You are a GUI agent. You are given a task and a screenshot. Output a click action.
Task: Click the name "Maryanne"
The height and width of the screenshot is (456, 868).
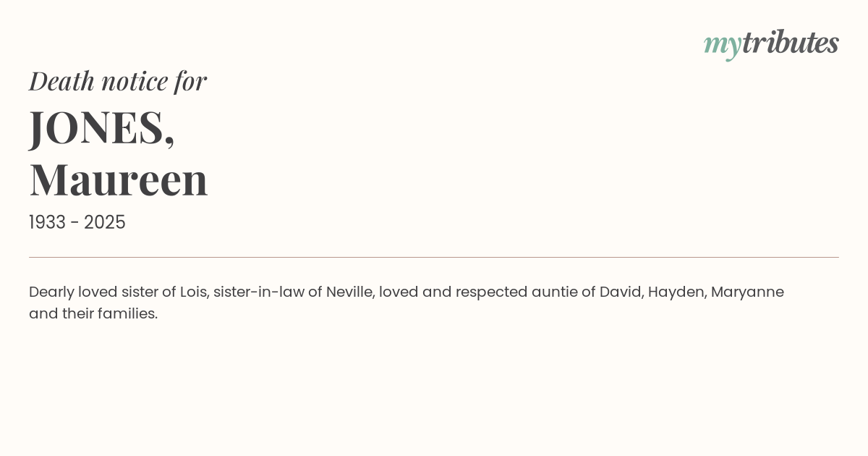point(747,292)
